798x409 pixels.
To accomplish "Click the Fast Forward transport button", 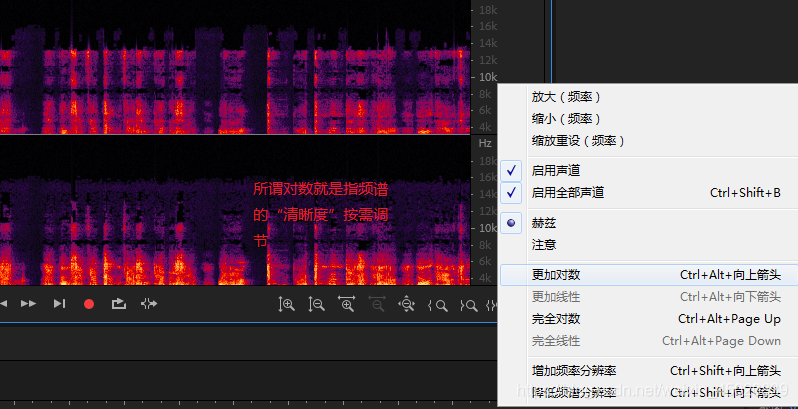I will point(28,304).
